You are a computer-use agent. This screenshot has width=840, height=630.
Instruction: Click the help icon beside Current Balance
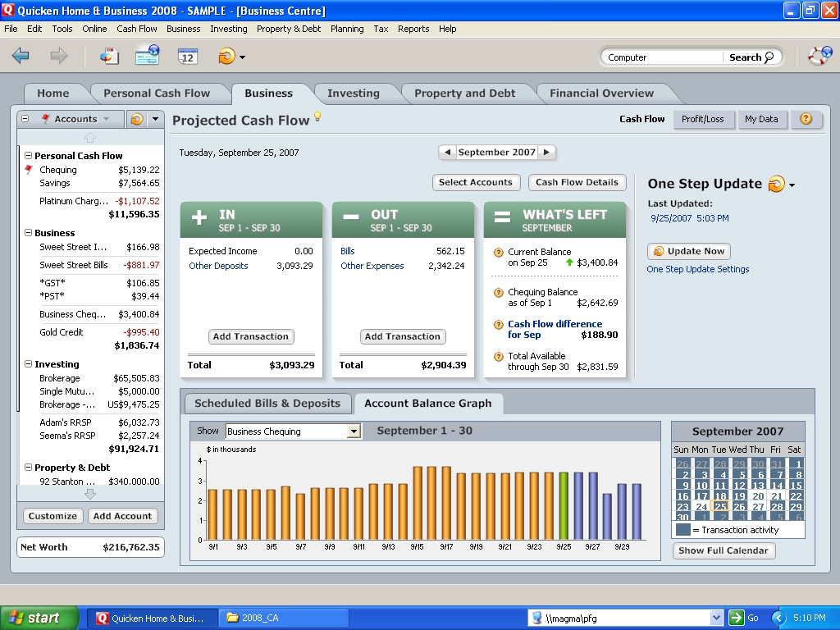[x=498, y=253]
